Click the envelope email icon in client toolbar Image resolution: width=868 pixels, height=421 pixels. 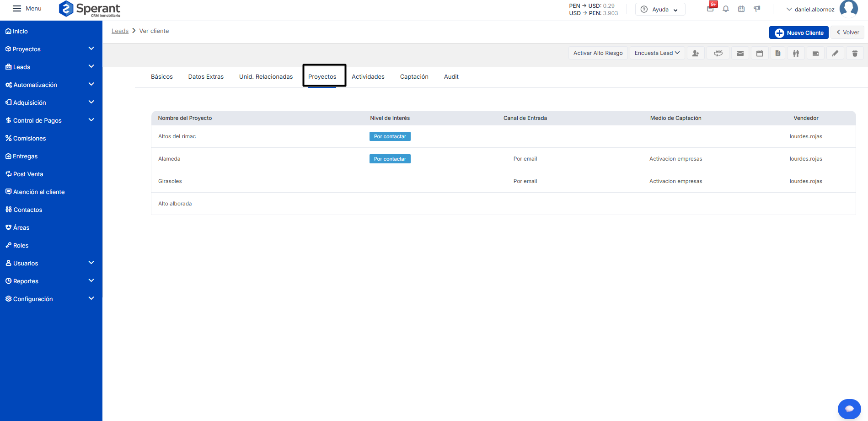[740, 53]
